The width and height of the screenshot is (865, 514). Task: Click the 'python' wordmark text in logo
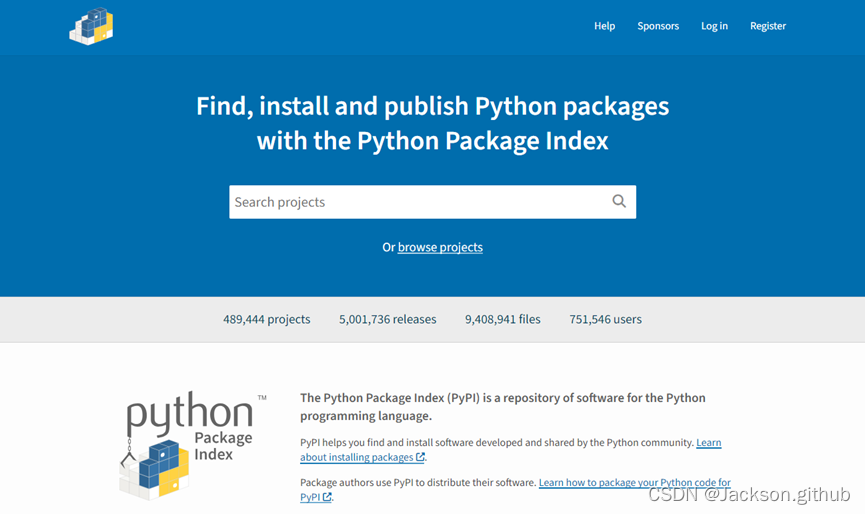pos(189,411)
